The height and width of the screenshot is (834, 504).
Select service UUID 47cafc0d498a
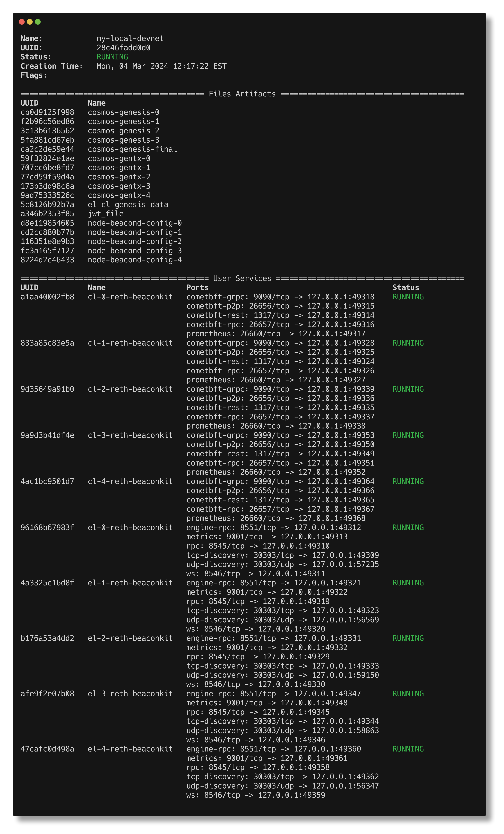47,749
